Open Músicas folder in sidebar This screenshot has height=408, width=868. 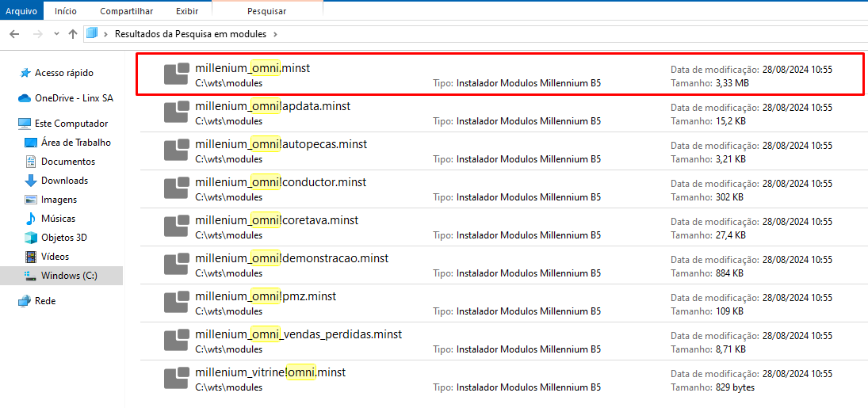[58, 219]
